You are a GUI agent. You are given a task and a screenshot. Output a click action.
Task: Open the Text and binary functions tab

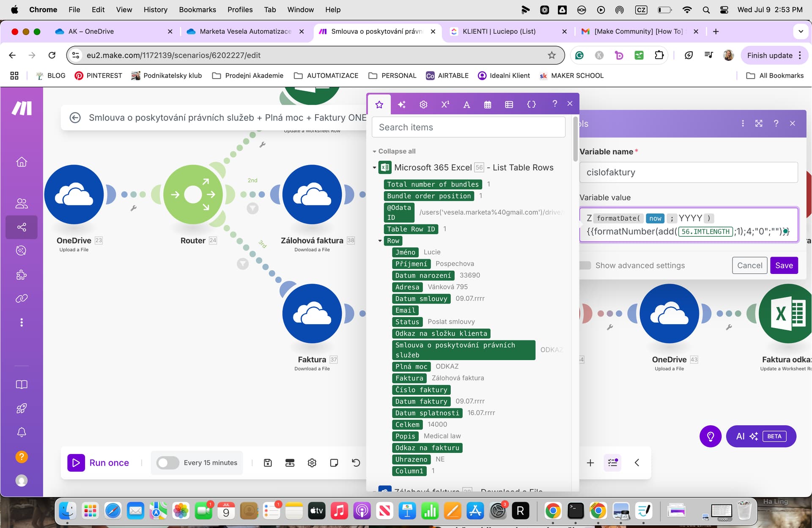466,104
